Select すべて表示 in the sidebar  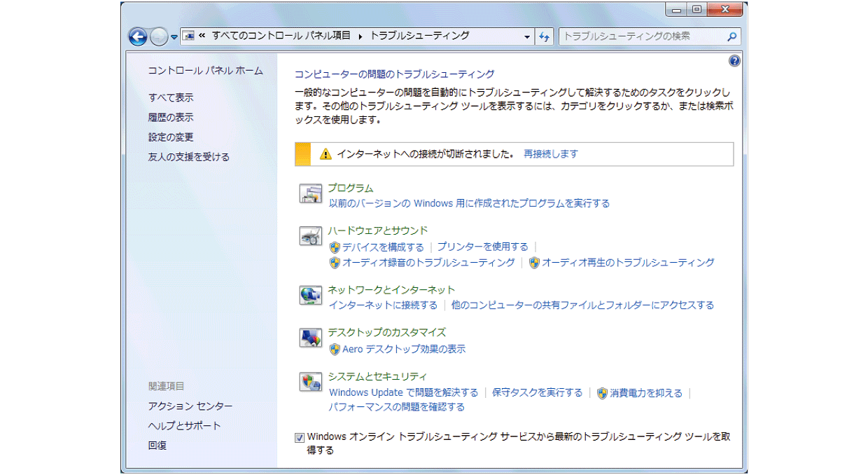[x=171, y=97]
